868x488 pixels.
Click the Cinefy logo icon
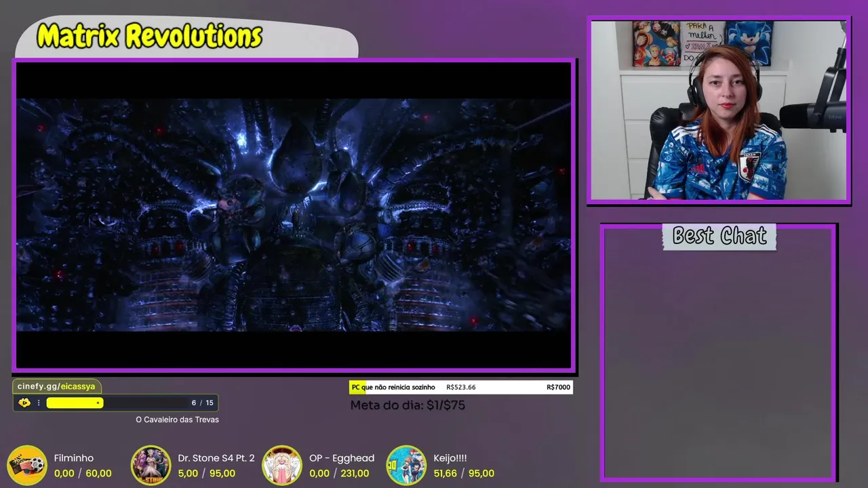pyautogui.click(x=24, y=403)
